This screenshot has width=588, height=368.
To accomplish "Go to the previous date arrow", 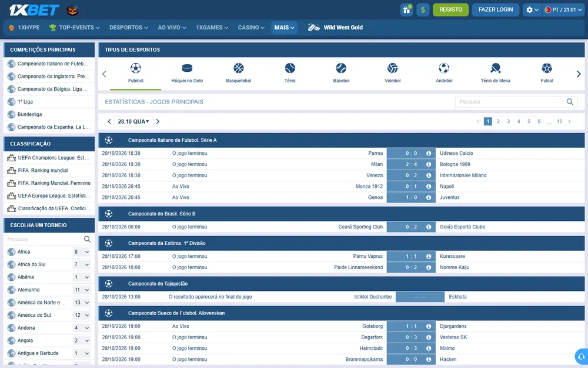I will click(x=109, y=121).
